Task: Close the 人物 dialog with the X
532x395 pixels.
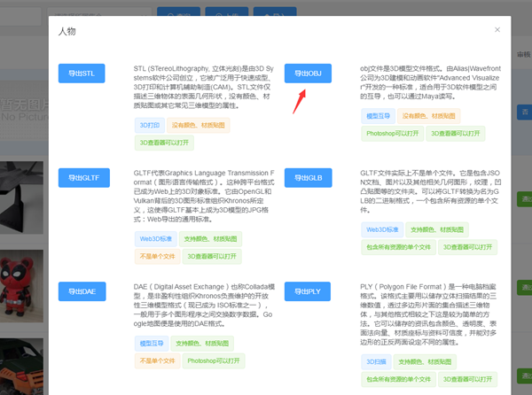Action: (497, 29)
